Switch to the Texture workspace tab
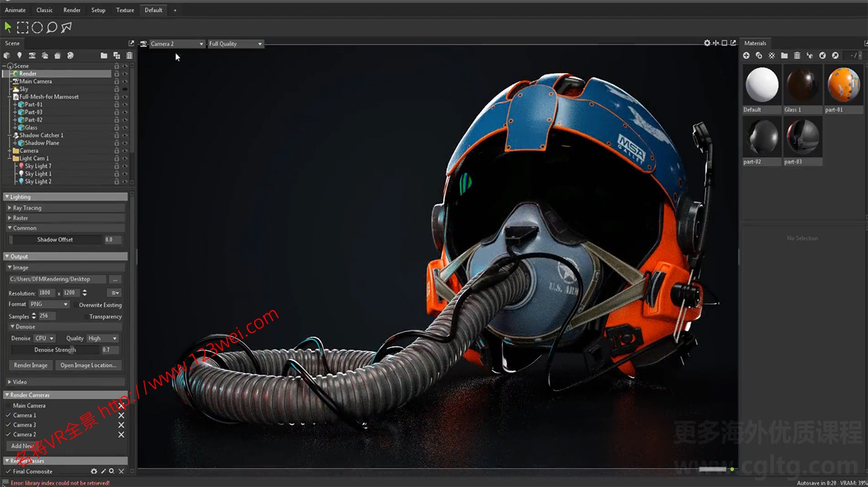 [x=125, y=10]
